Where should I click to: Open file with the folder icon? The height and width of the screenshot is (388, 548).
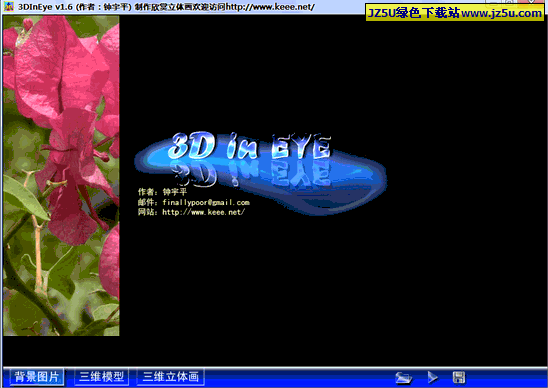(x=404, y=378)
